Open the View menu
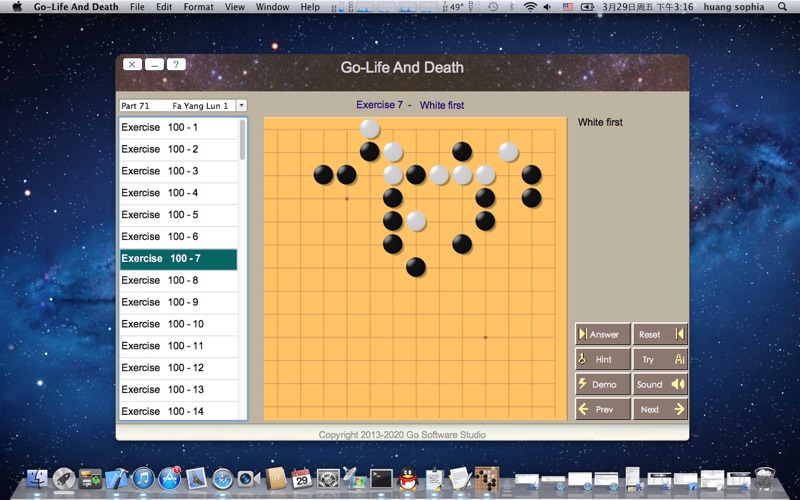 tap(235, 7)
